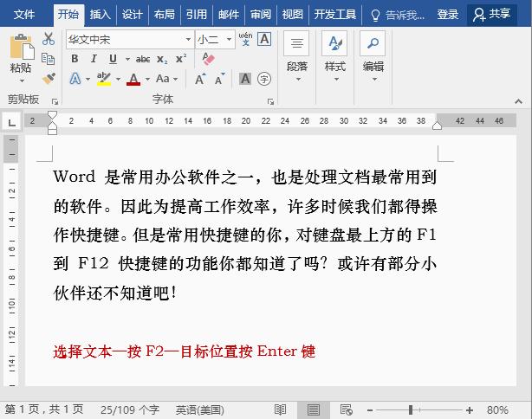Switch to 布局 Layout tab
Viewport: 532px width, 419px height.
165,14
